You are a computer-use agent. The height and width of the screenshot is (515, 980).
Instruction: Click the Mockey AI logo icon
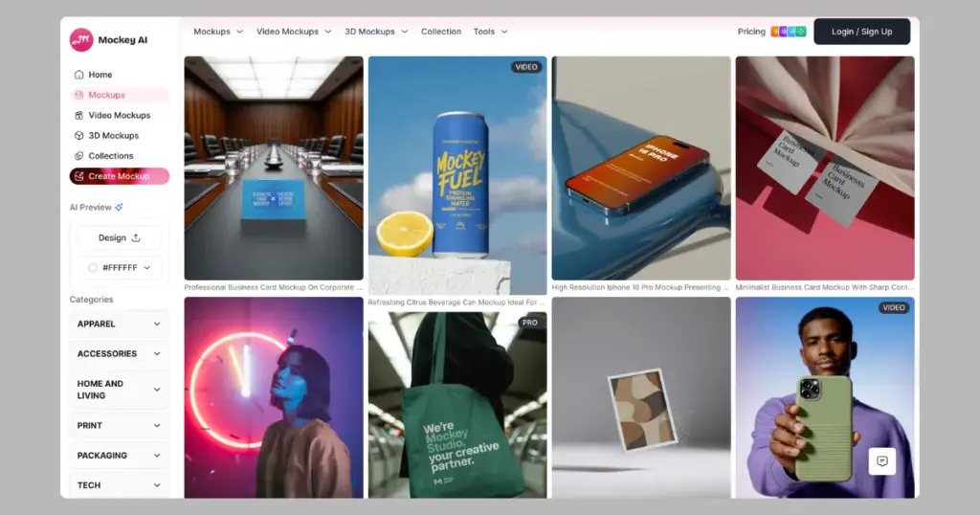pyautogui.click(x=81, y=40)
